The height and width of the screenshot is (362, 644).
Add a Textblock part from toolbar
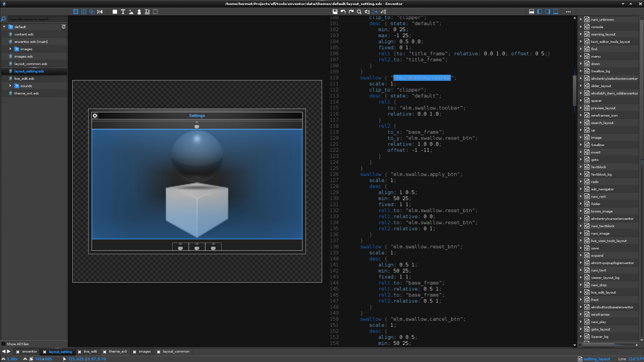point(147,12)
